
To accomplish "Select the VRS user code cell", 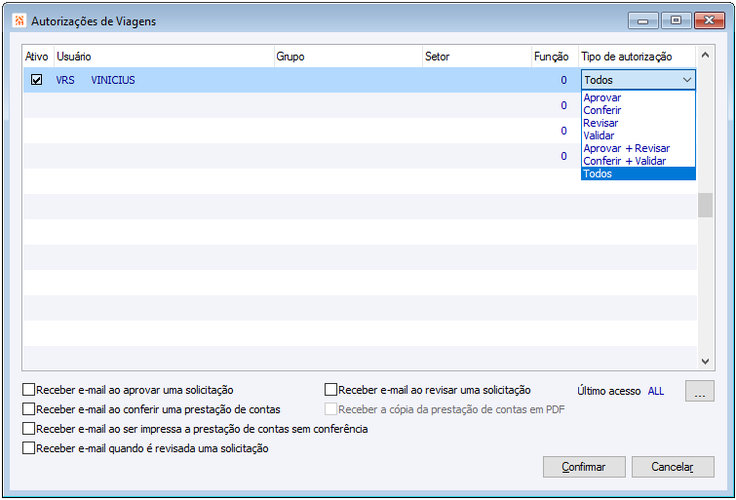I will coord(65,80).
